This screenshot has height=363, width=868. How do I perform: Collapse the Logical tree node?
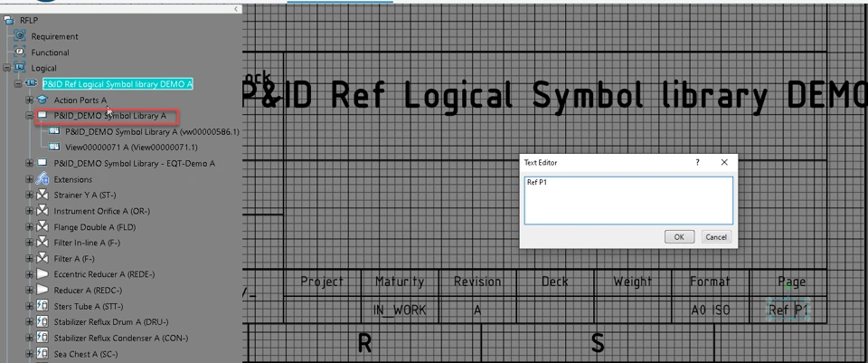click(6, 68)
